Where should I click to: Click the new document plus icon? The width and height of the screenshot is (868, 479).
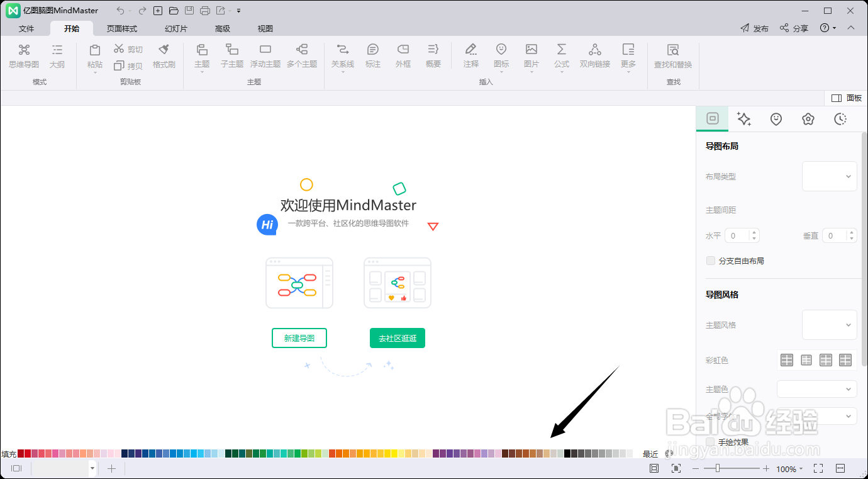tap(158, 11)
